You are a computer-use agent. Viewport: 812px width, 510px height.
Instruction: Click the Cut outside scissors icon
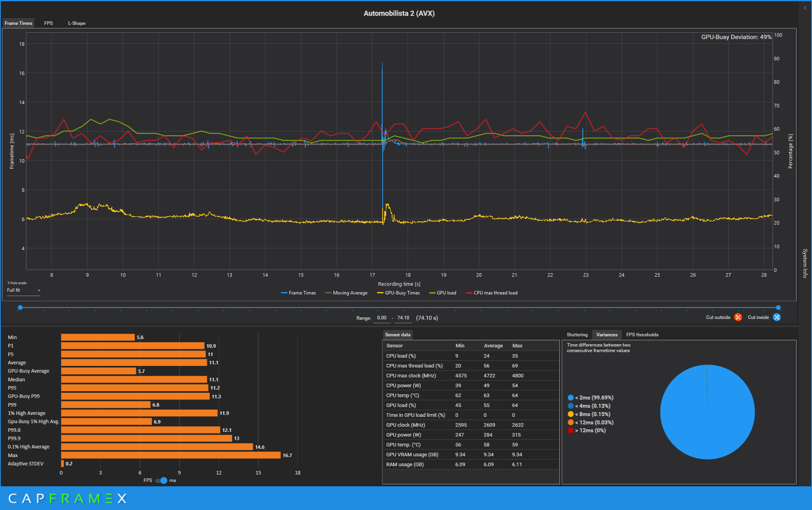(x=737, y=317)
